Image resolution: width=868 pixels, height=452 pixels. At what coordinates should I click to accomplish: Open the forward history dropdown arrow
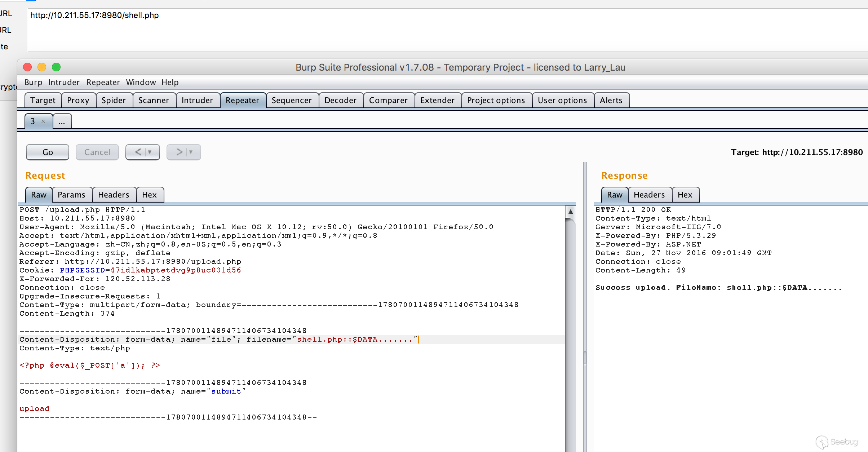pos(191,152)
